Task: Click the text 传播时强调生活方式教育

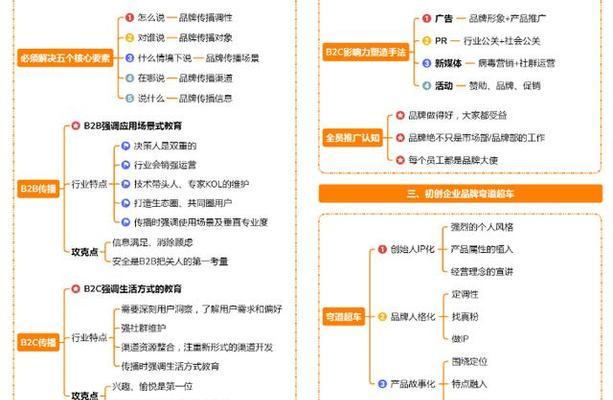Action: coord(170,366)
